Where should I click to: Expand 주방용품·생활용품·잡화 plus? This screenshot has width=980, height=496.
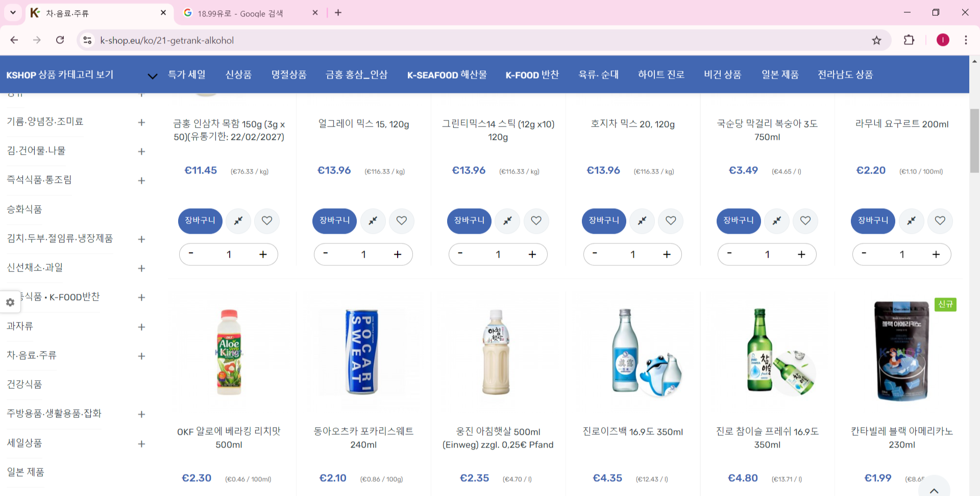141,414
